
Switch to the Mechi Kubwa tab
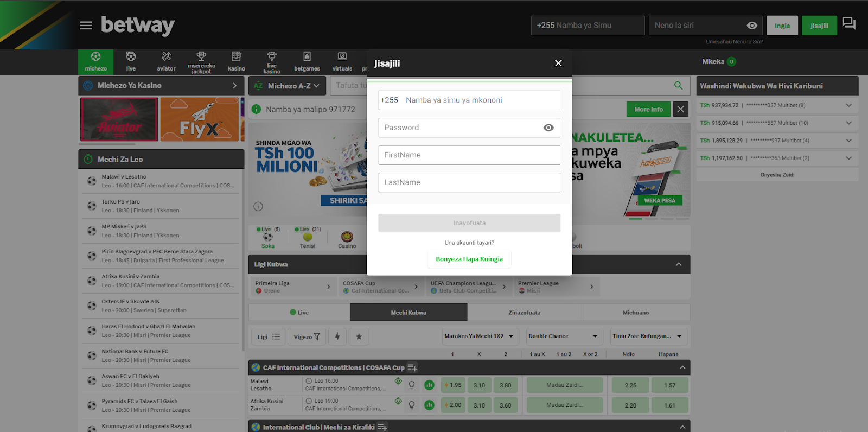pos(409,313)
